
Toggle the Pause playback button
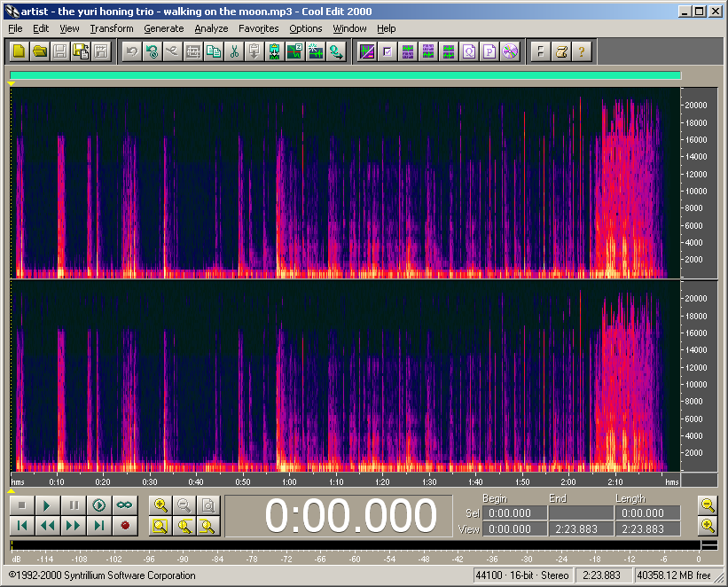coord(74,505)
